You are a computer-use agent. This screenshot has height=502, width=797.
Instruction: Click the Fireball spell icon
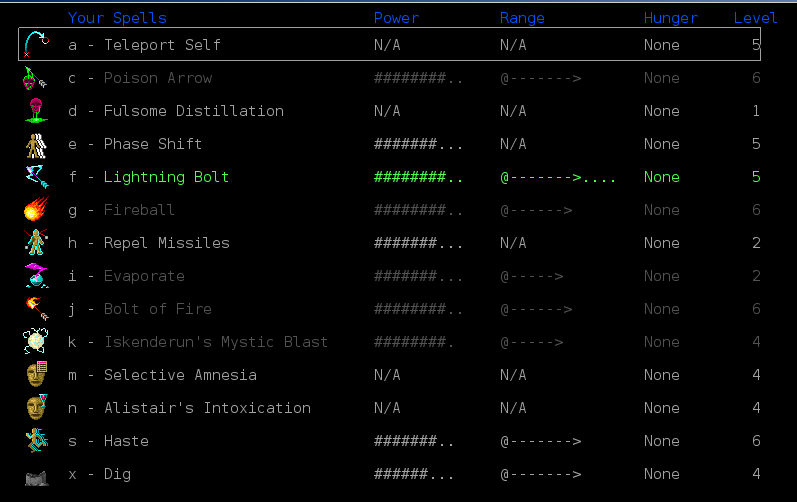[x=36, y=210]
